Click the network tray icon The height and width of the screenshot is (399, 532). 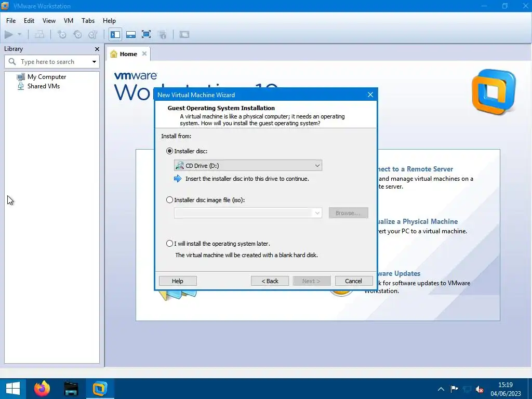467,389
